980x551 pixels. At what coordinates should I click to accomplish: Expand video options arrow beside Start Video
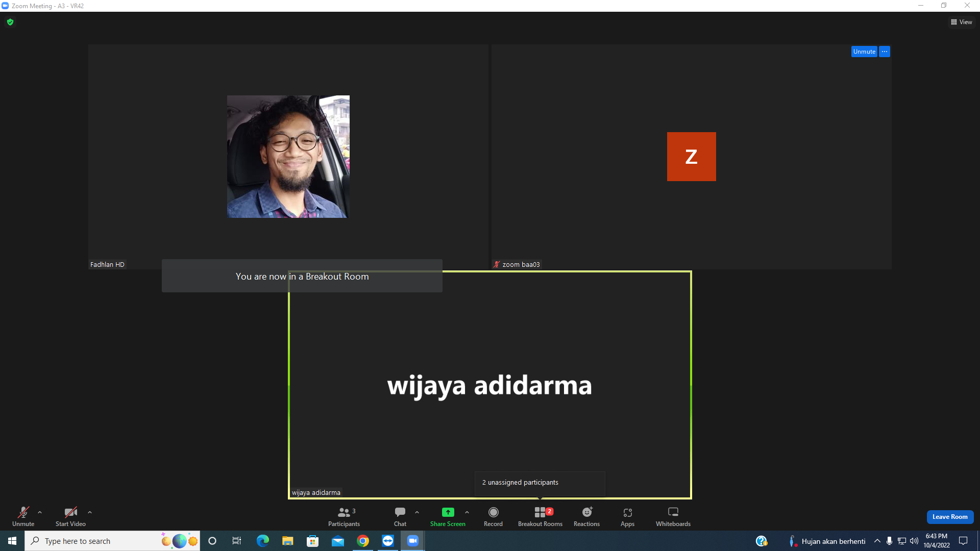[90, 512]
